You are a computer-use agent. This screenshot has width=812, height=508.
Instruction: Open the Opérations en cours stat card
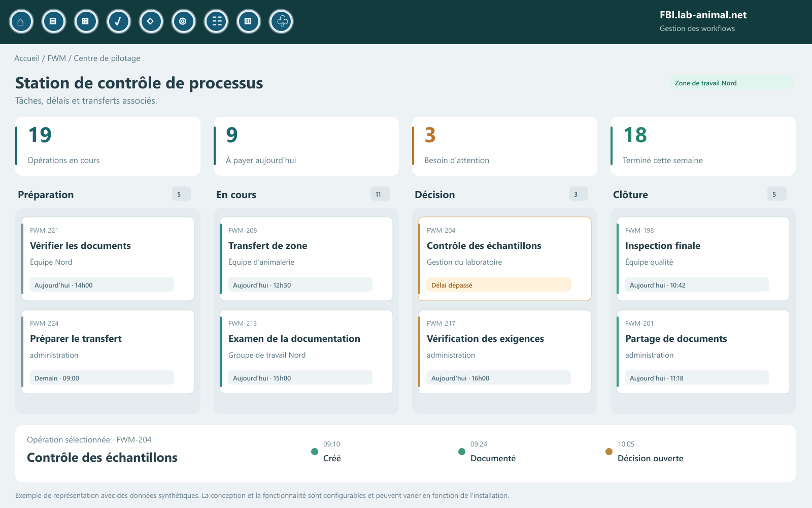pos(108,146)
